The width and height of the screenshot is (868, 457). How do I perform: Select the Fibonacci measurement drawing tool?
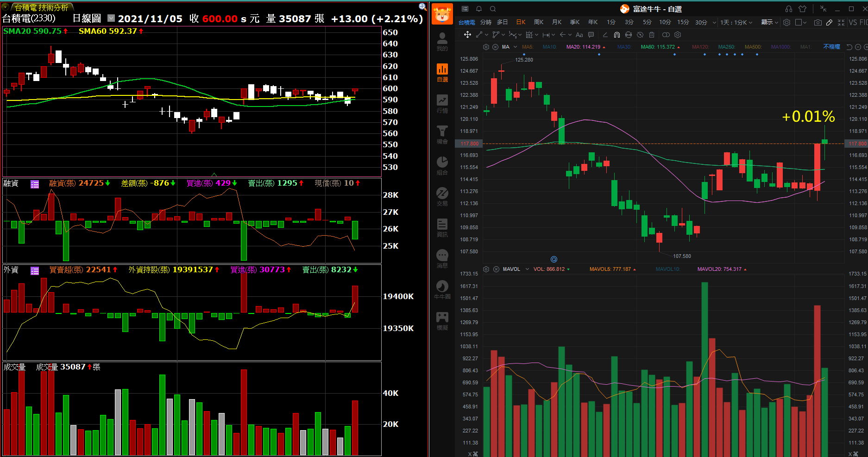[x=529, y=35]
